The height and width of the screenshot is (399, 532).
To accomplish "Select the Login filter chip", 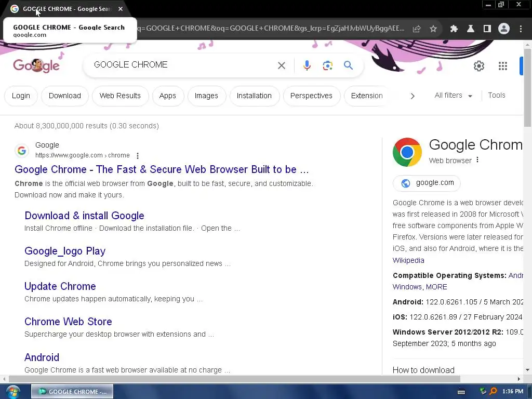I will [x=21, y=96].
